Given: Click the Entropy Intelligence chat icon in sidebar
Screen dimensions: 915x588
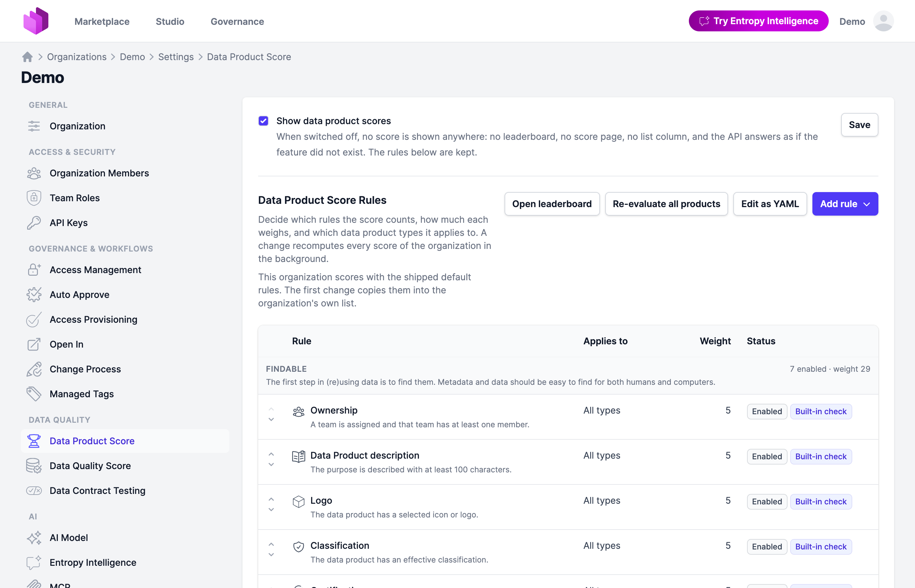Looking at the screenshot, I should point(34,563).
